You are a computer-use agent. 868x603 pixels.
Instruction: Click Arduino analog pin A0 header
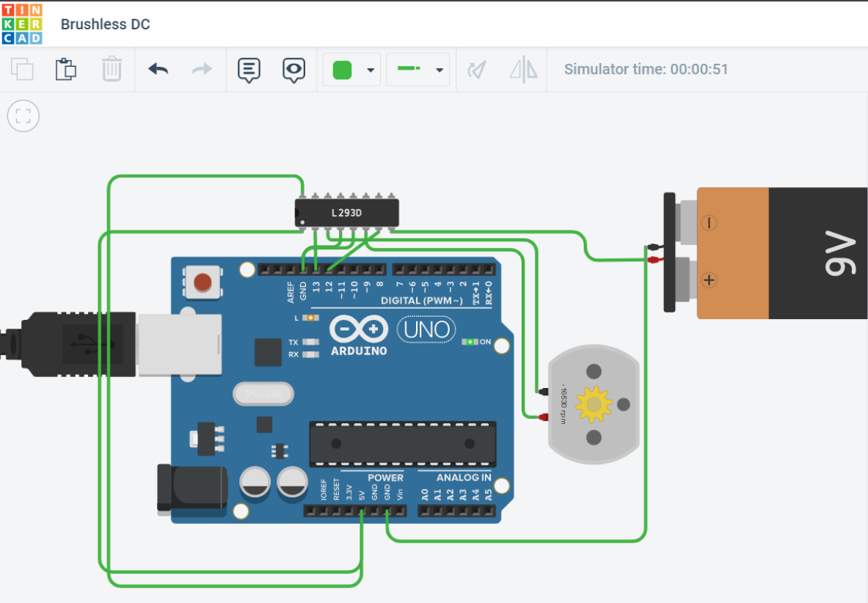coord(425,511)
